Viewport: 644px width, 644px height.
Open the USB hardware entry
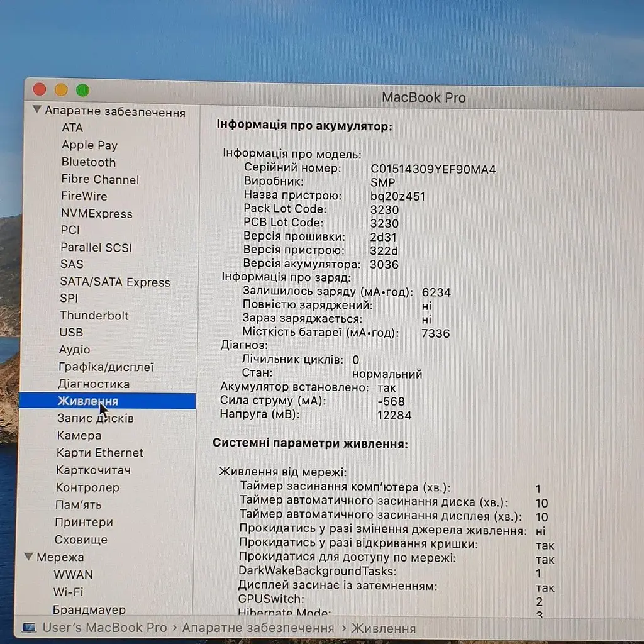point(71,332)
